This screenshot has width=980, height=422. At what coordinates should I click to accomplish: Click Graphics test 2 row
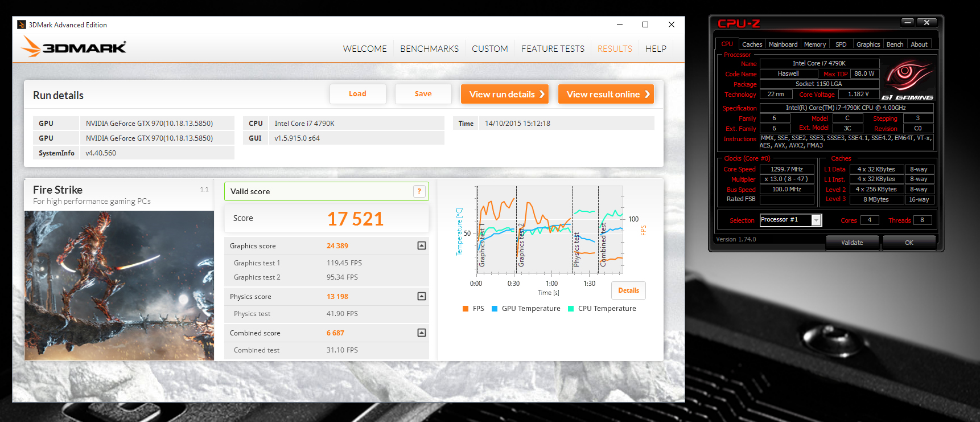[x=327, y=277]
